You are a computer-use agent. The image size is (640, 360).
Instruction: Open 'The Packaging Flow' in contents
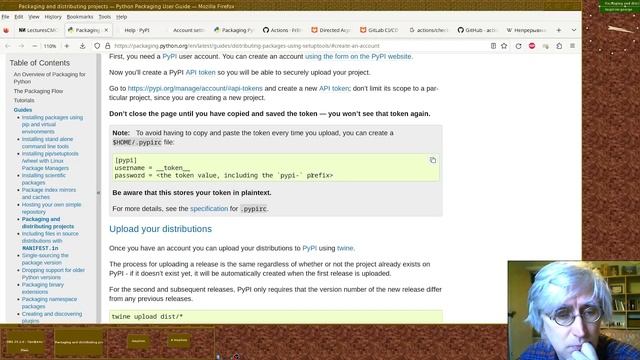point(38,91)
